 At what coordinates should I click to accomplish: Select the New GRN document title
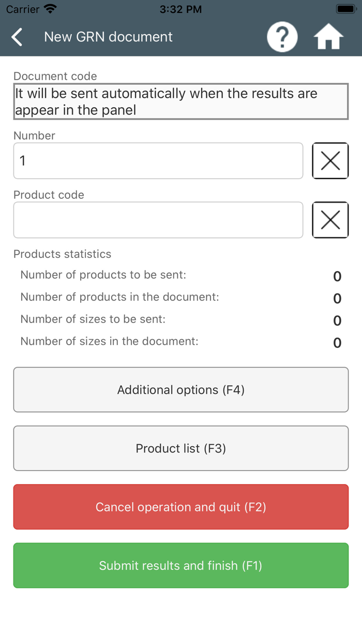click(108, 37)
